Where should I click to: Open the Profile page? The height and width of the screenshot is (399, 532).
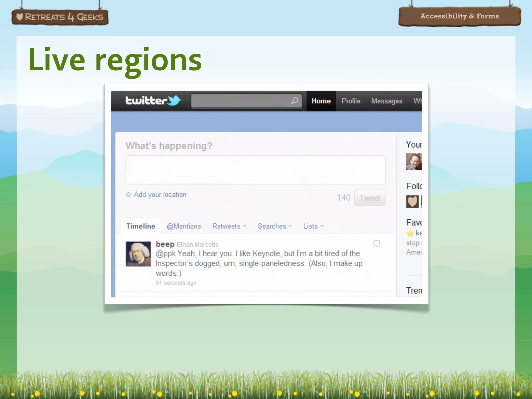point(351,101)
